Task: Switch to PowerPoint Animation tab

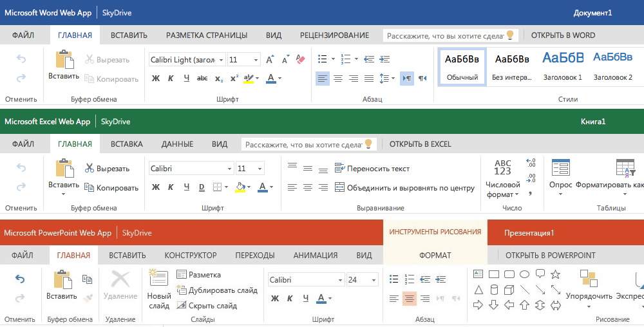Action: click(x=316, y=255)
